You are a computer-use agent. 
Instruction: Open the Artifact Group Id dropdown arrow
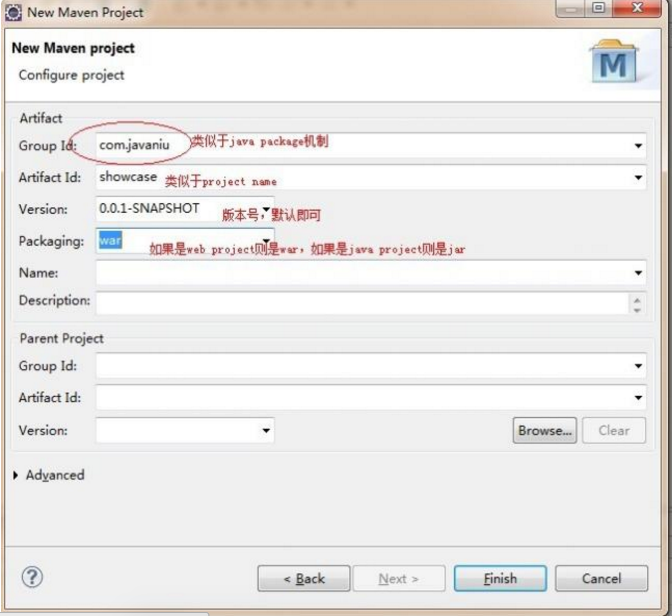[638, 146]
